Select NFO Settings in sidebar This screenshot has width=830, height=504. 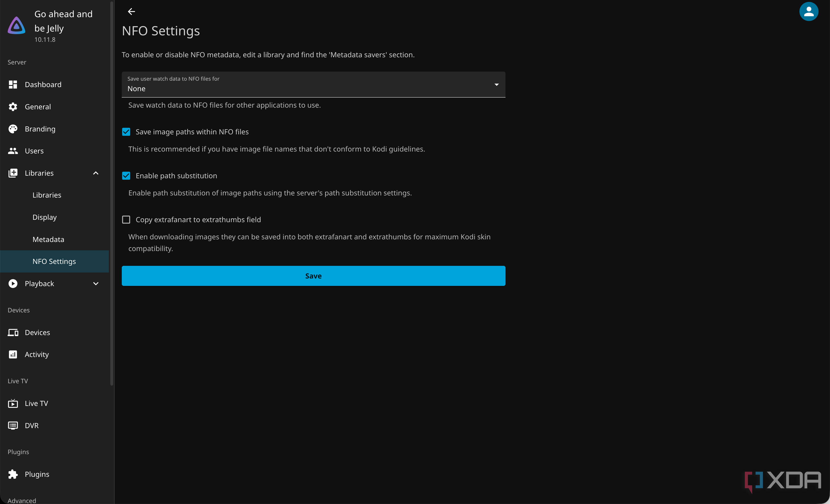click(54, 262)
